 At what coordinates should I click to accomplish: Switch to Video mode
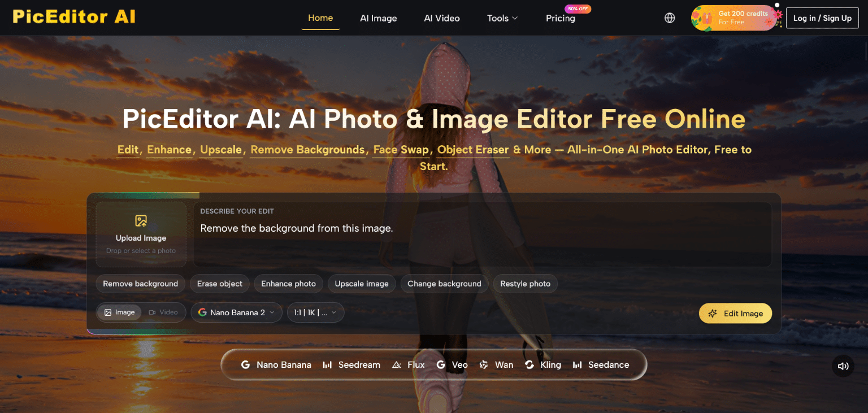[x=163, y=312]
